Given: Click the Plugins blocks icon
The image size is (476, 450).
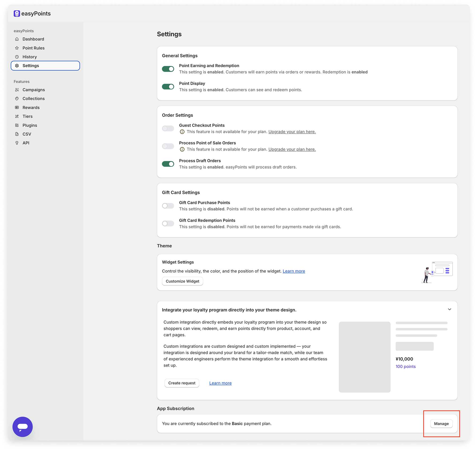Looking at the screenshot, I should click(x=17, y=125).
